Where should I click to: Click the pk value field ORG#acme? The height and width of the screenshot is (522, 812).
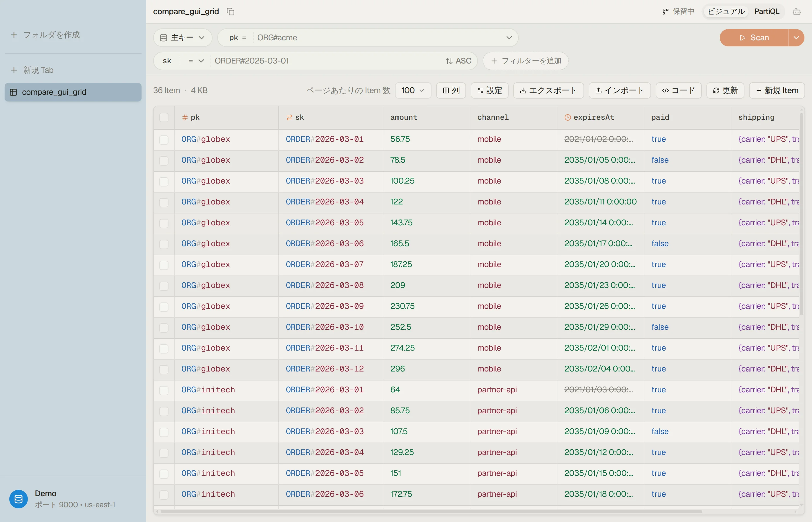pos(378,38)
